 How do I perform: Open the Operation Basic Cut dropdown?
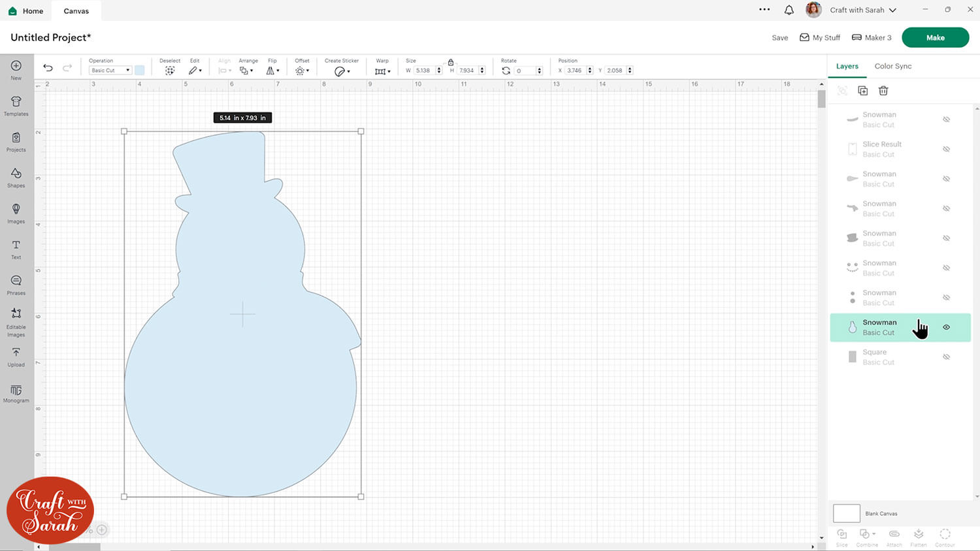coord(110,71)
